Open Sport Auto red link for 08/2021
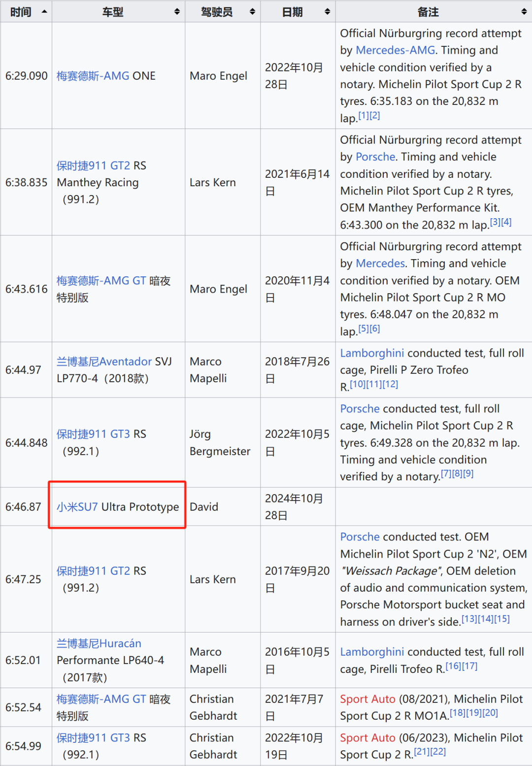 368,699
